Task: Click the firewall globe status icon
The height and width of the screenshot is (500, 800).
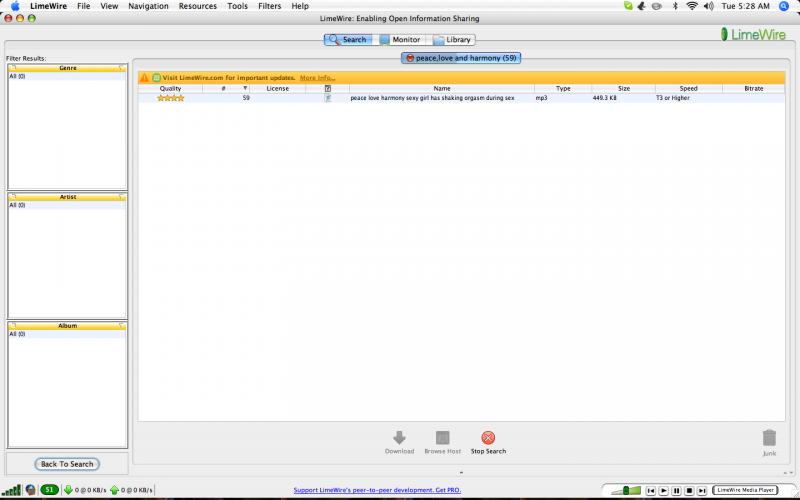Action: (x=31, y=490)
